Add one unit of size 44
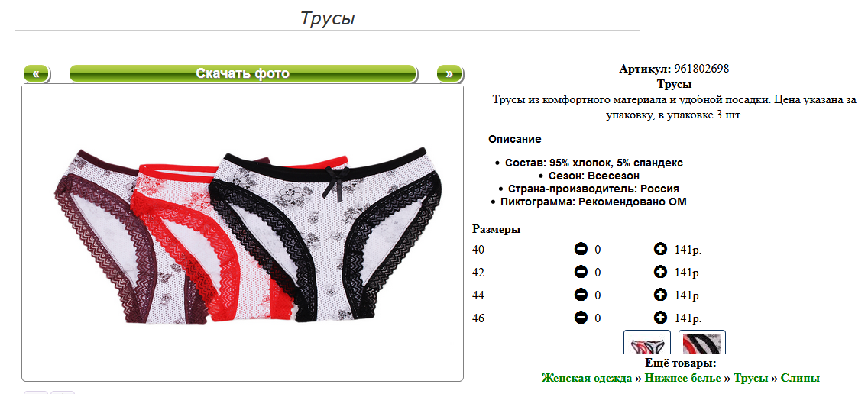Screen dimensions: 868x394 tap(660, 295)
